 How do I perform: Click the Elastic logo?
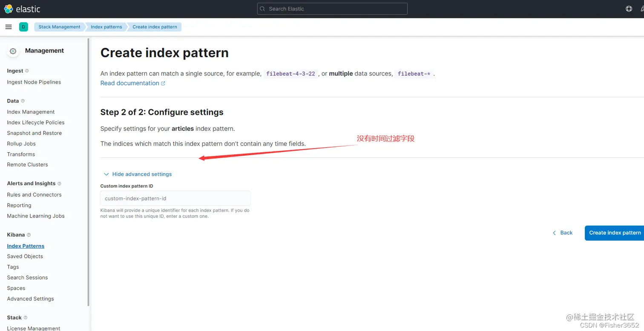(22, 9)
